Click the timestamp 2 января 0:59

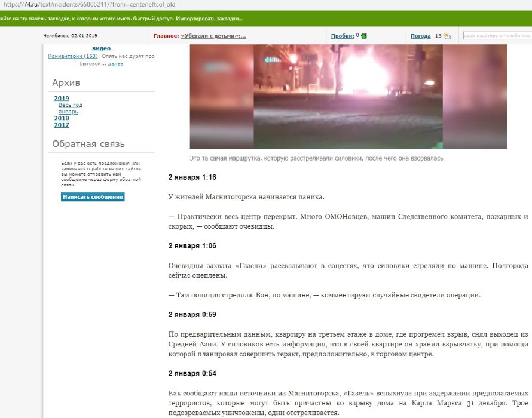tap(192, 314)
